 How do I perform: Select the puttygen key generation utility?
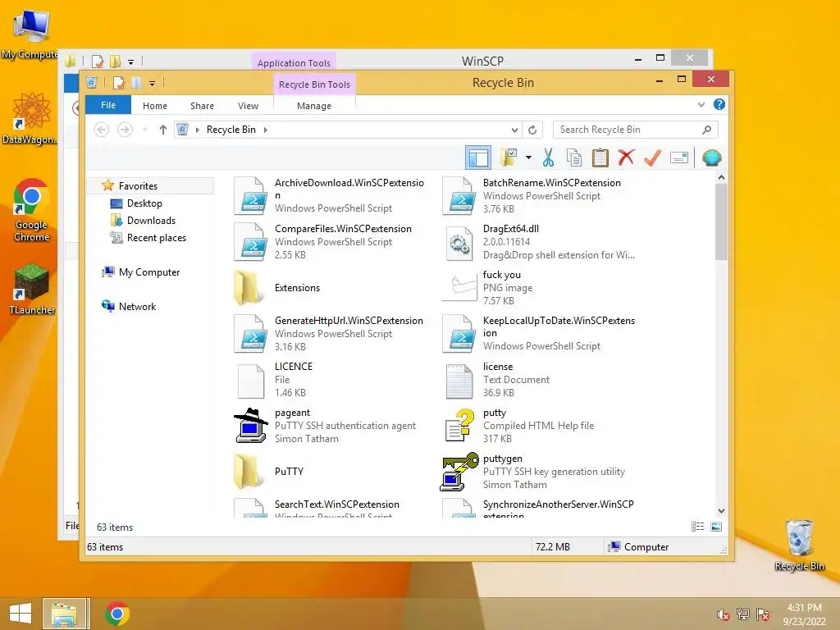coord(538,472)
